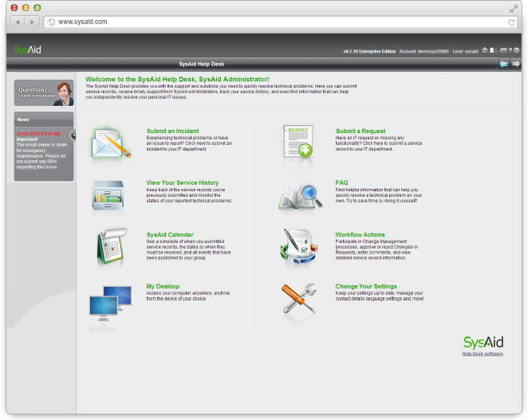Open help via the question mark icon
Viewport: 528px width, 420px height.
(x=510, y=50)
